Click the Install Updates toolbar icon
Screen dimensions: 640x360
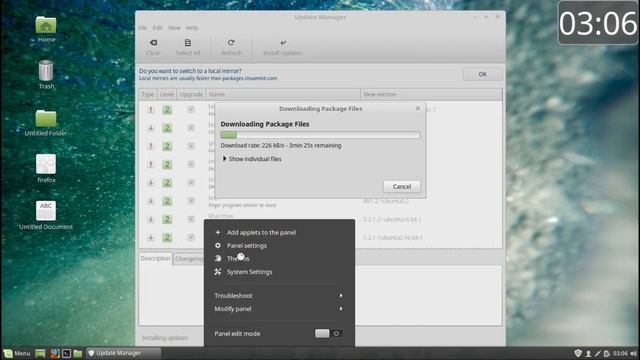(x=283, y=43)
